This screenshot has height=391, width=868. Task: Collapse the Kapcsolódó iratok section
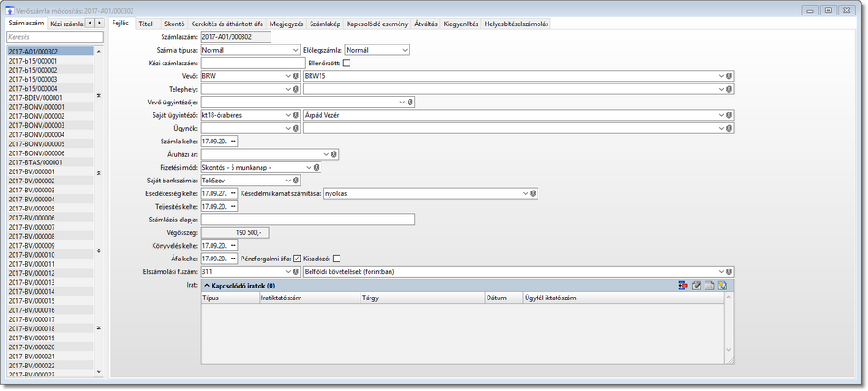(207, 286)
